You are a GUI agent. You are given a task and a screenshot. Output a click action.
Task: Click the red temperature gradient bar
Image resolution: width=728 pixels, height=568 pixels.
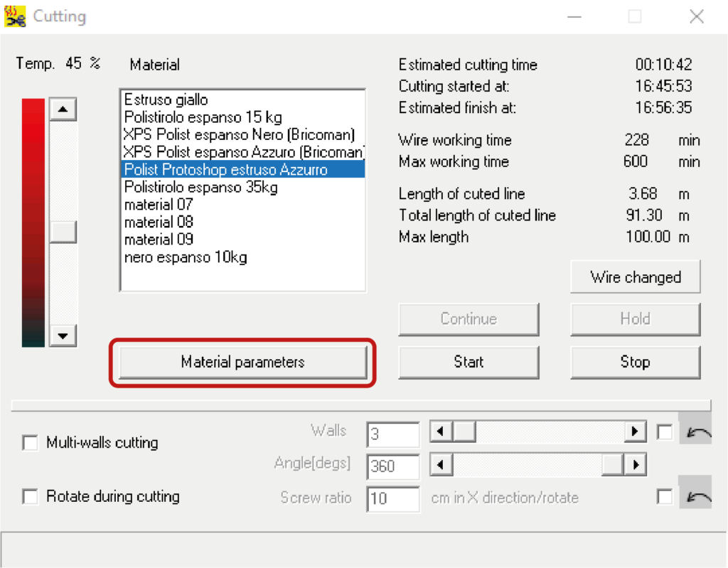tap(33, 223)
